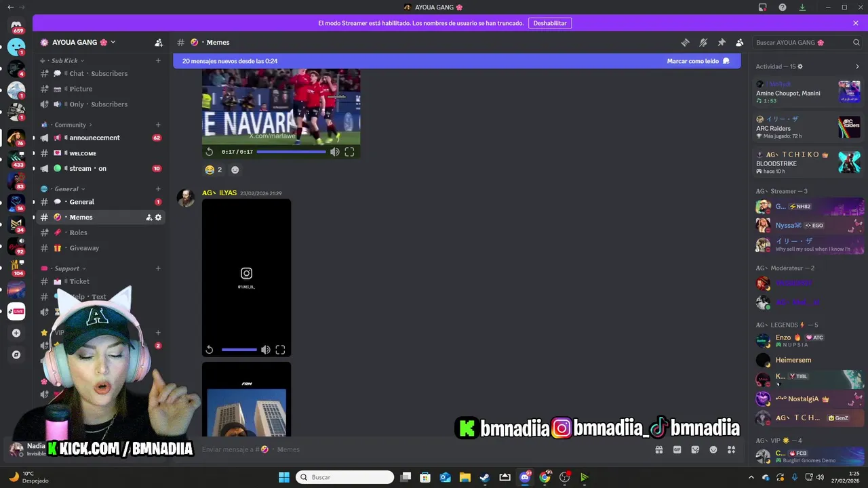Open the Giveaway channel
This screenshot has height=488, width=868.
(x=100, y=248)
